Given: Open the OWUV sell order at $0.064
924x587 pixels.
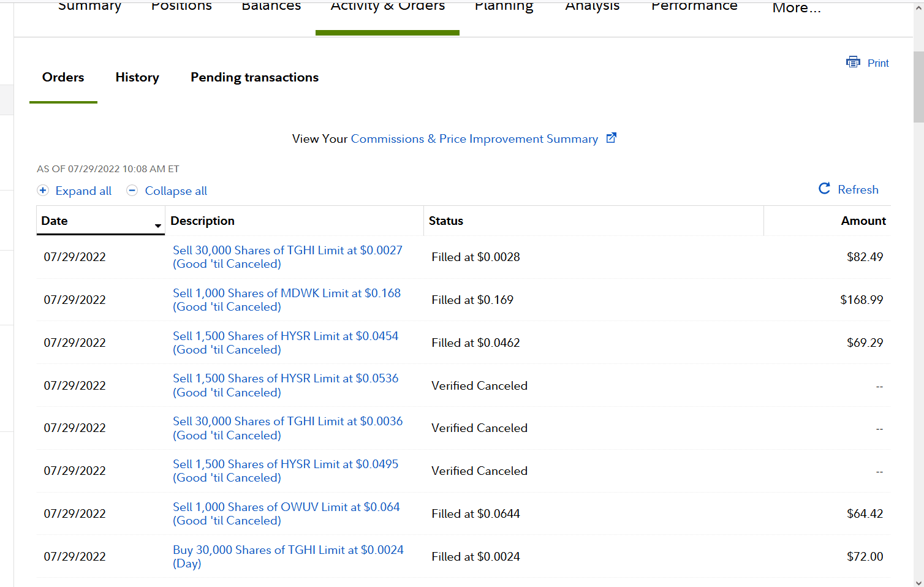Looking at the screenshot, I should 286,507.
